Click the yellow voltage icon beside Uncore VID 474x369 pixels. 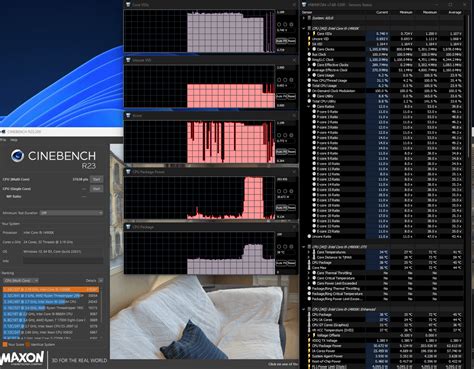(309, 39)
